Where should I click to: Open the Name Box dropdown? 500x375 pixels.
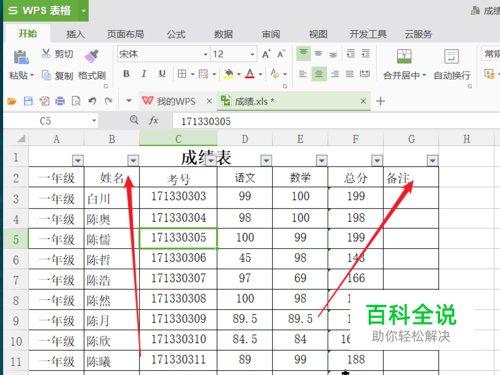[x=94, y=120]
